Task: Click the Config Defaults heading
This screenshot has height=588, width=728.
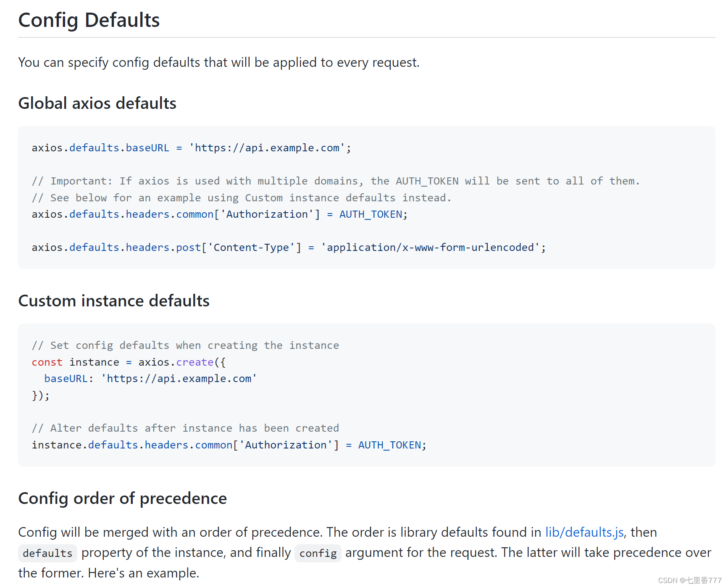Action: 89,20
